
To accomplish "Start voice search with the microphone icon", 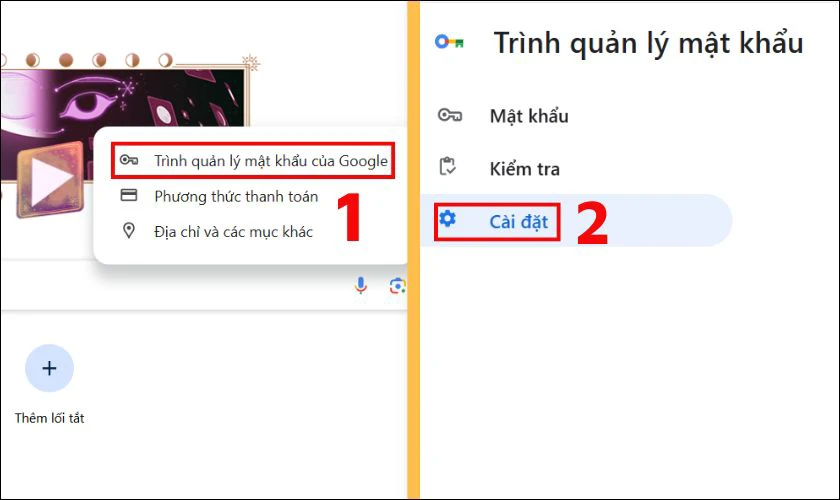I will [x=361, y=286].
